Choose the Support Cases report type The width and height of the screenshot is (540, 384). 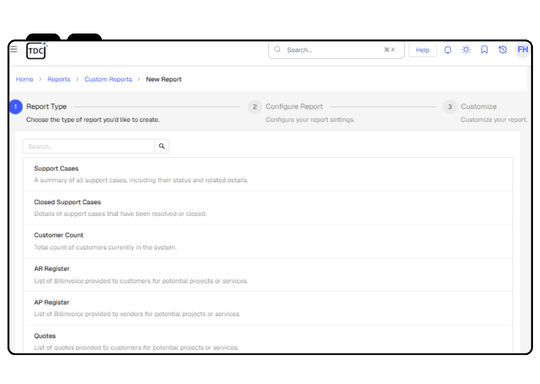pos(268,174)
